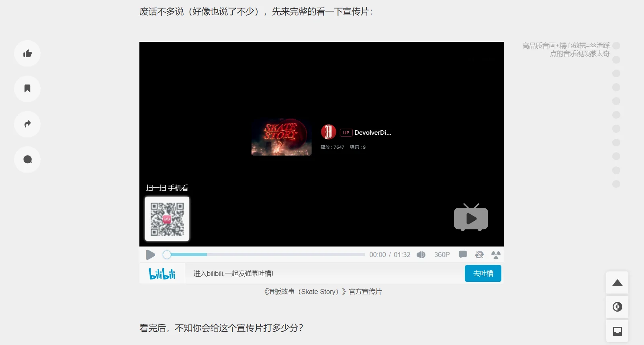The height and width of the screenshot is (345, 644).
Task: Bookmark the article with the bookmark icon
Action: [x=27, y=88]
